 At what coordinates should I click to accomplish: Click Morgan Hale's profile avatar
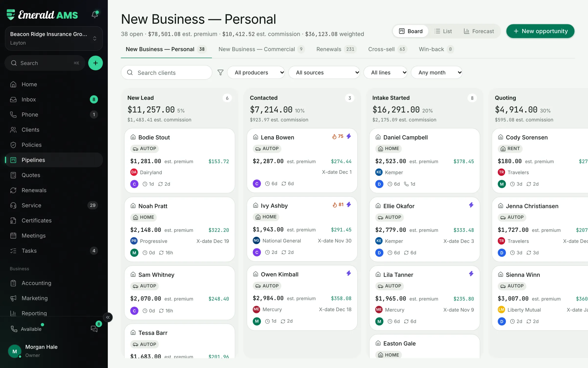pos(15,351)
